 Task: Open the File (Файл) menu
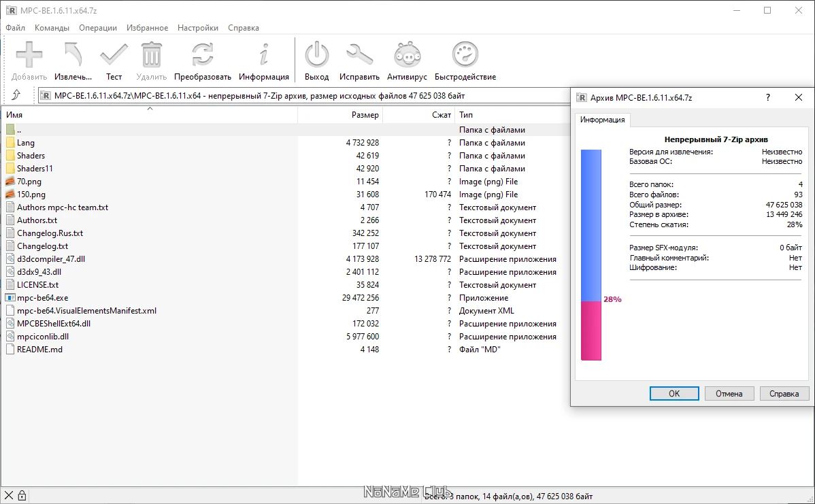15,28
